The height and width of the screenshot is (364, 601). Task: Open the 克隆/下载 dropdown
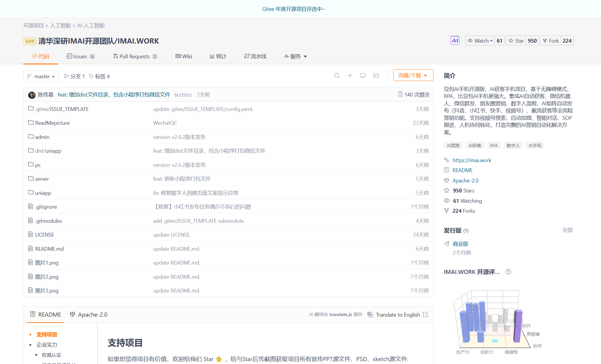coord(413,75)
